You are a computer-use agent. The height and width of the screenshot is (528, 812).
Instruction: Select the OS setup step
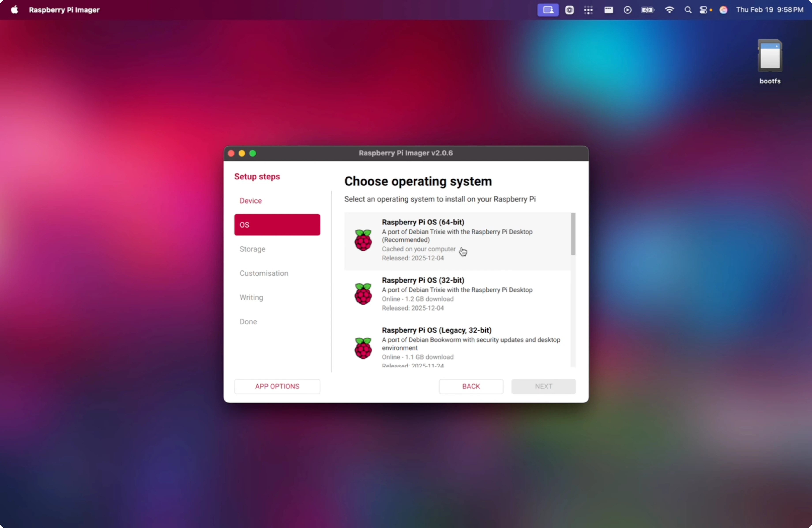[277, 224]
